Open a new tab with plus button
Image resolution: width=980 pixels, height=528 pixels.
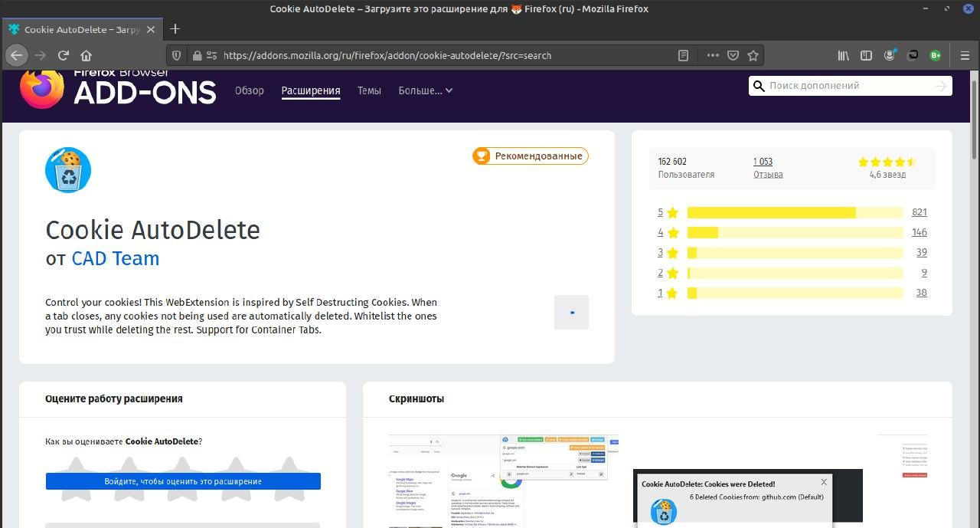click(x=175, y=29)
